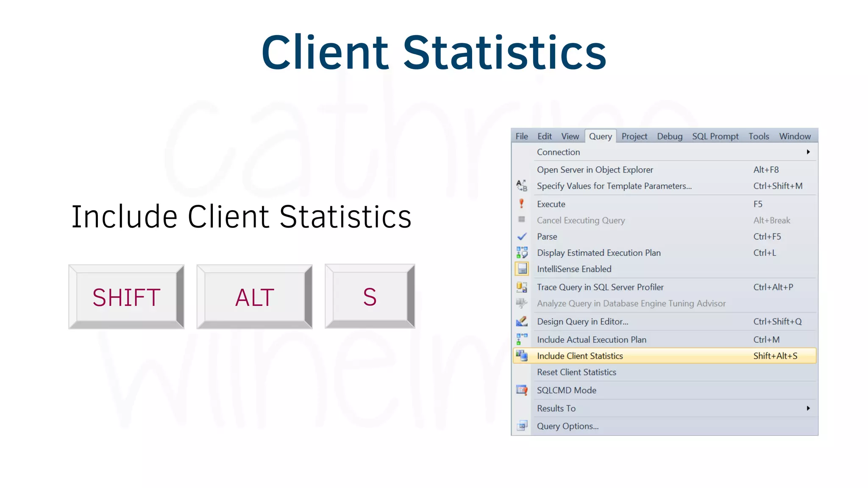This screenshot has height=488, width=868.
Task: Open the Debug menu
Action: click(670, 136)
